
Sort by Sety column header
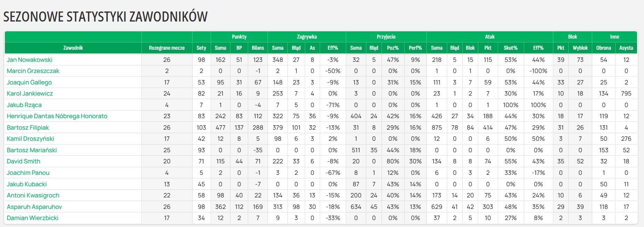[201, 48]
